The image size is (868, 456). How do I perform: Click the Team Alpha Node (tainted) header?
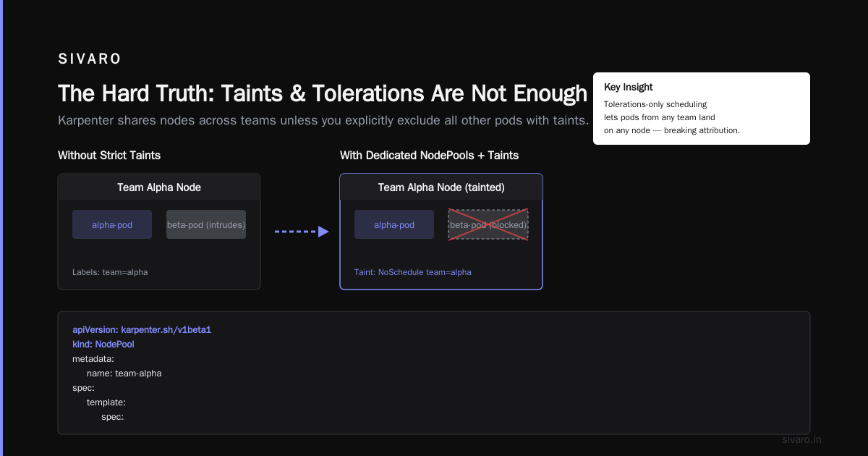pyautogui.click(x=441, y=187)
